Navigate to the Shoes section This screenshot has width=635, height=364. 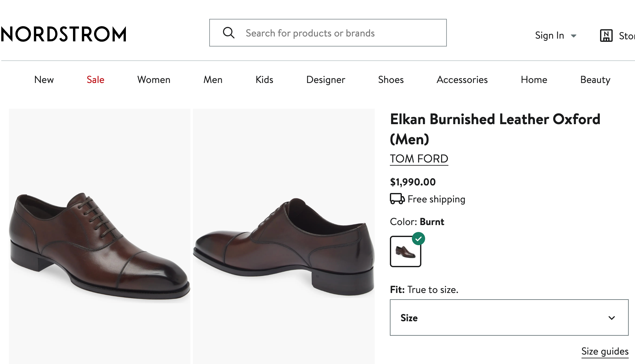click(x=391, y=80)
